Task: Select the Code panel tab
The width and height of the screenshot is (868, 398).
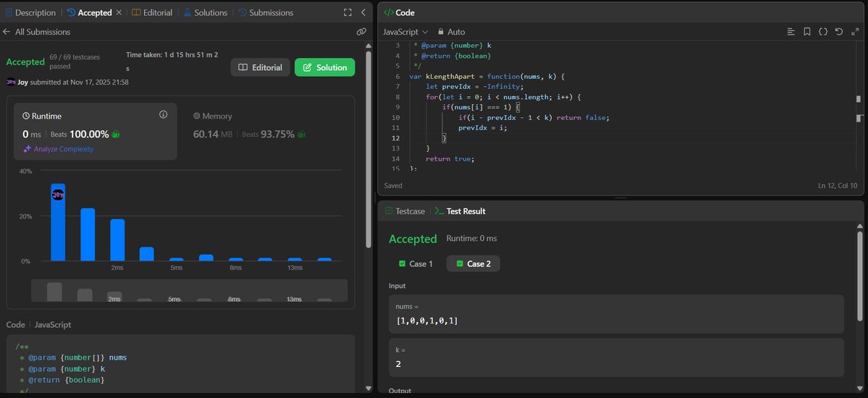Action: tap(399, 12)
